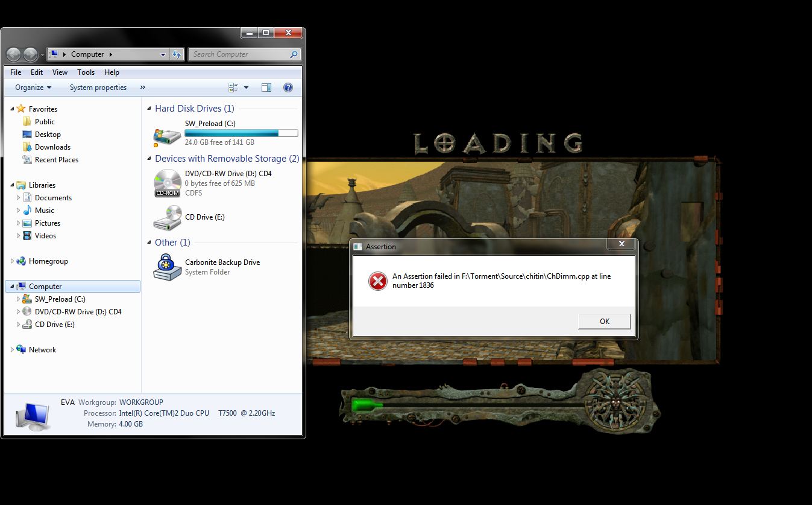Open the recent pages dropdown beside Forward

point(42,54)
